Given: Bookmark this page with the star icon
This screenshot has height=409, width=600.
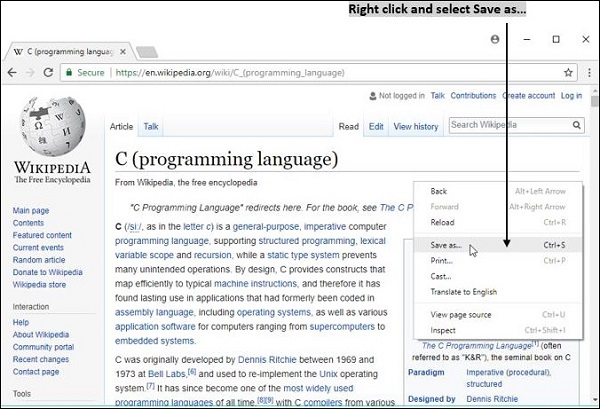Looking at the screenshot, I should 568,72.
